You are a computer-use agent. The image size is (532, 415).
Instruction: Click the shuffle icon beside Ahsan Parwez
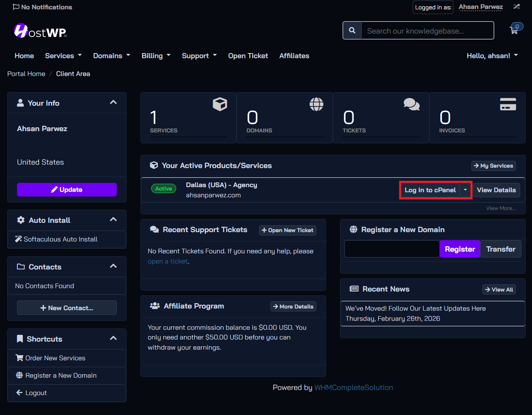(516, 7)
